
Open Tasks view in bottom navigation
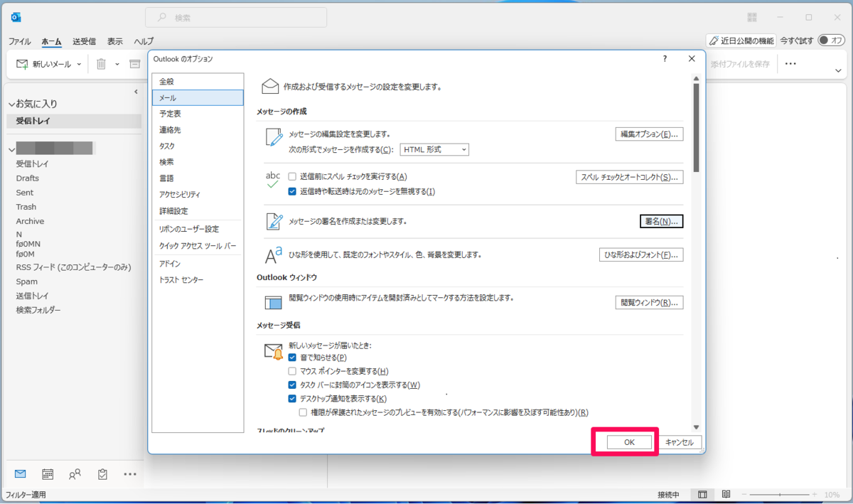tap(102, 473)
